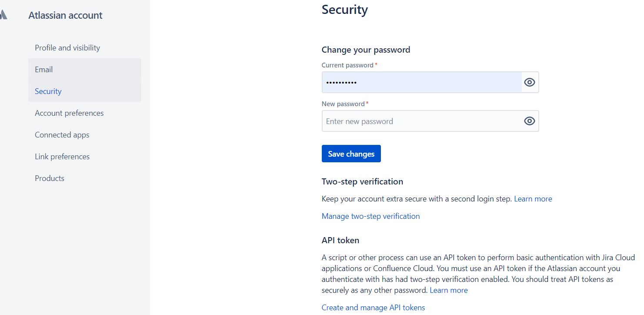Viewport: 644px width, 315px height.
Task: Click the Atlassian logo icon
Action: (3, 15)
